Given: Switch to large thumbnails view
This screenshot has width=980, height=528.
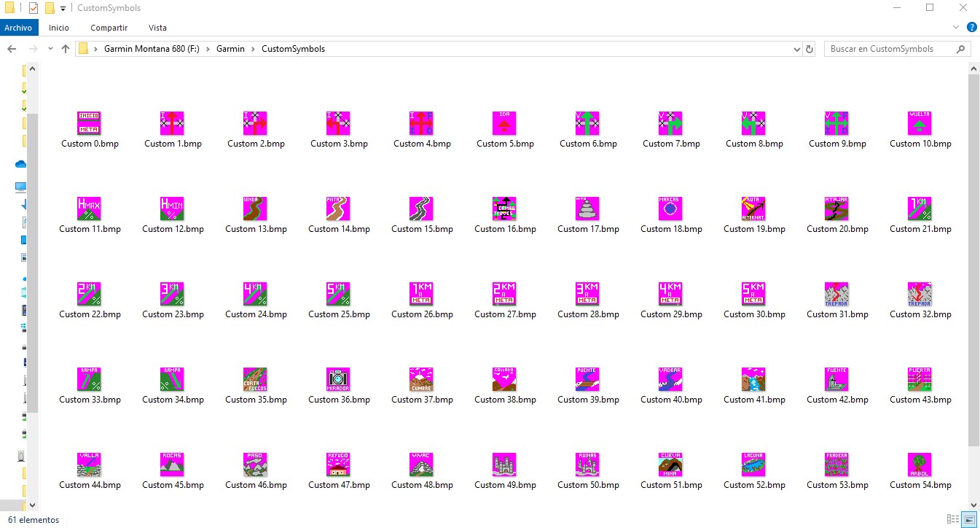Looking at the screenshot, I should 969,519.
